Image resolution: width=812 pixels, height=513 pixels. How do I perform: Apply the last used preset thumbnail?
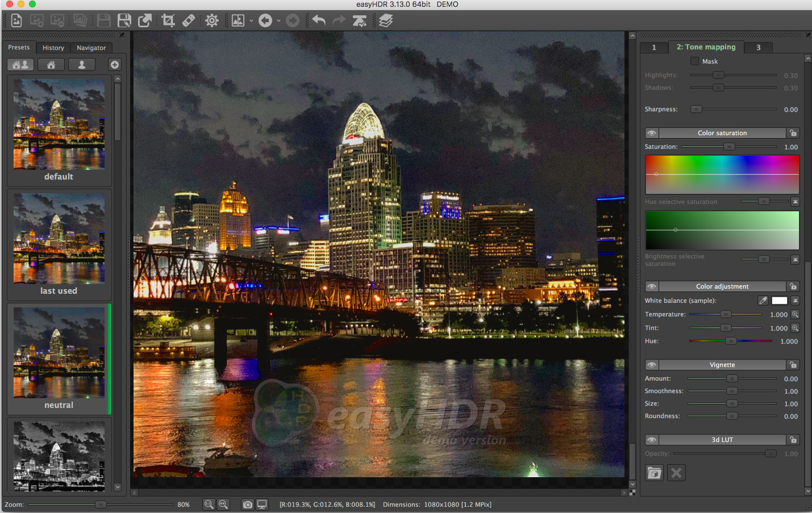59,245
